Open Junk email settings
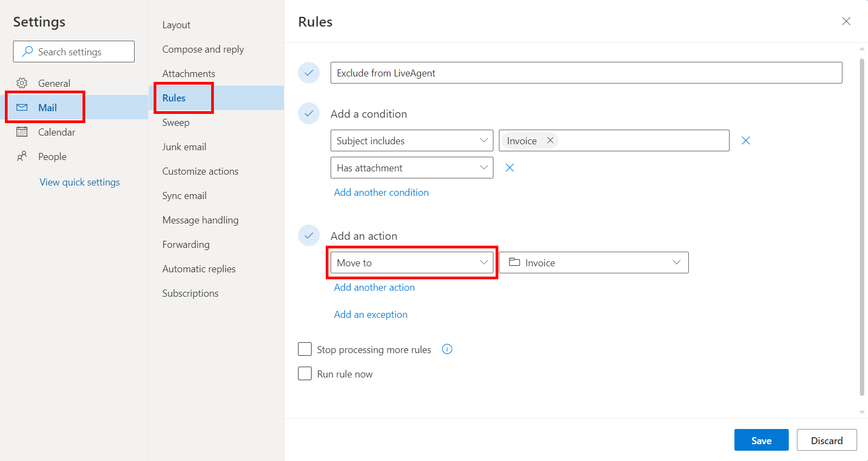Viewport: 868px width, 461px height. [217, 146]
